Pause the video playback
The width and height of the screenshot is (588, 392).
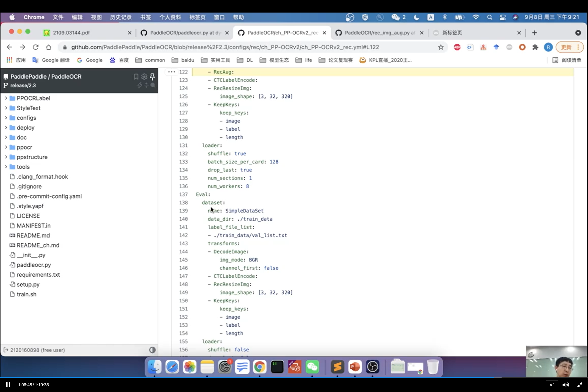click(8, 385)
